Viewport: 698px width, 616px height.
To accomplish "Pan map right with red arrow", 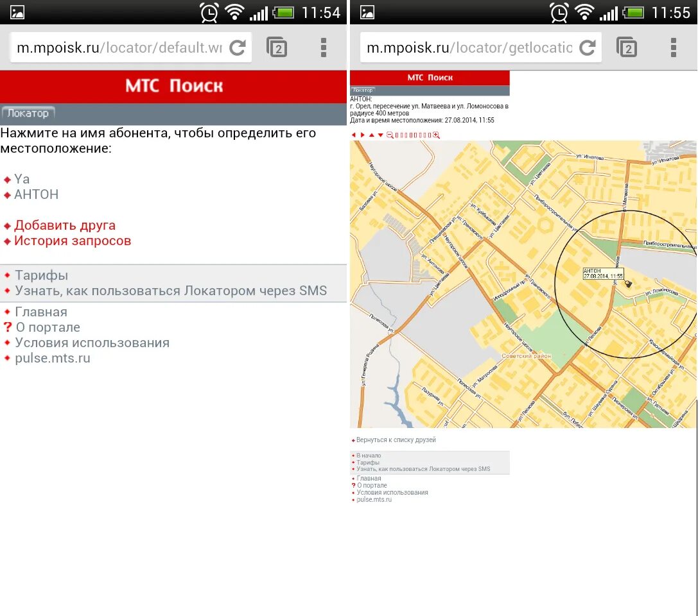I will coord(362,135).
